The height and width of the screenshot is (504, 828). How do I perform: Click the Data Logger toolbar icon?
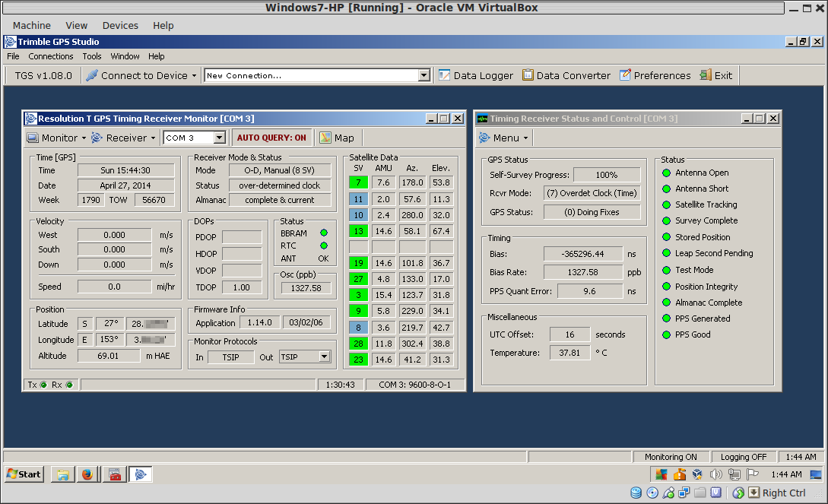[x=444, y=75]
